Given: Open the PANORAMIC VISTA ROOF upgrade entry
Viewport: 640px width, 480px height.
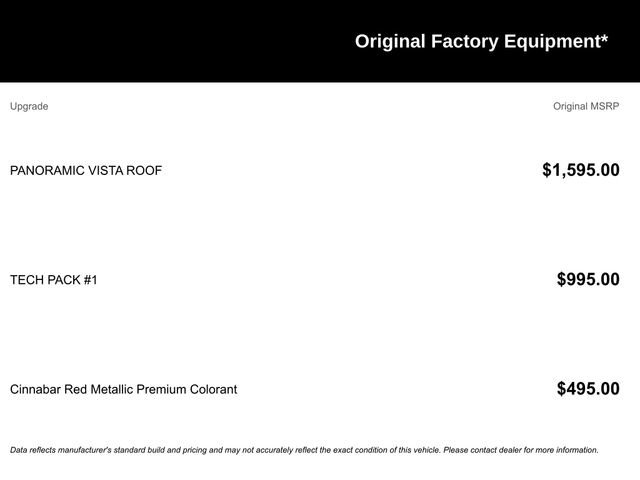Looking at the screenshot, I should click(86, 170).
